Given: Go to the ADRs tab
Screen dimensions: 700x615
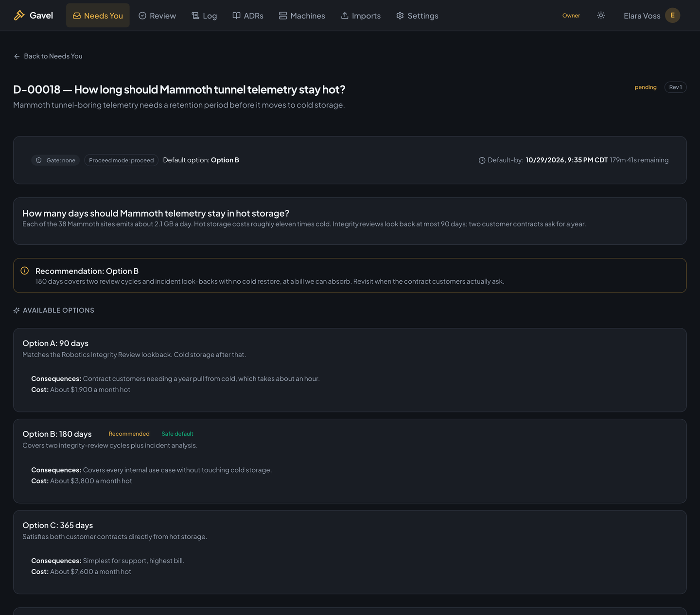Looking at the screenshot, I should coord(248,16).
